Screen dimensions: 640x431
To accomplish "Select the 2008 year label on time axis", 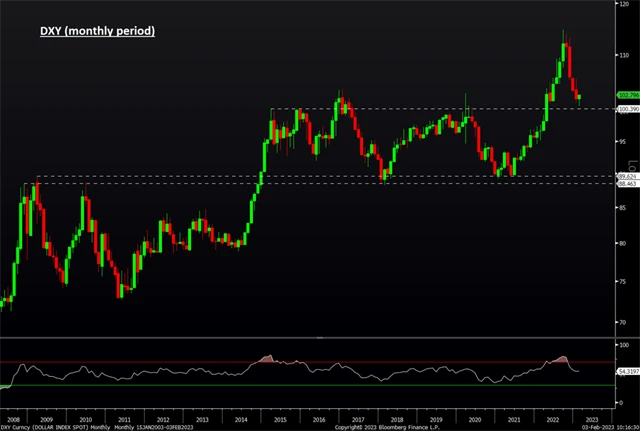I will pos(13,420).
